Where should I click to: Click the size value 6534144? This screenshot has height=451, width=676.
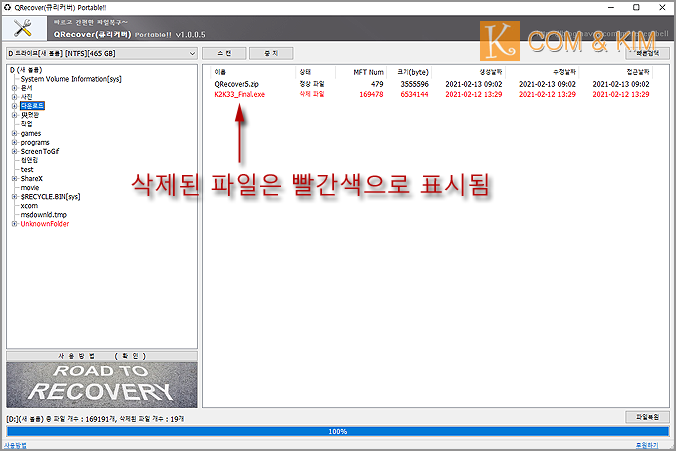414,94
